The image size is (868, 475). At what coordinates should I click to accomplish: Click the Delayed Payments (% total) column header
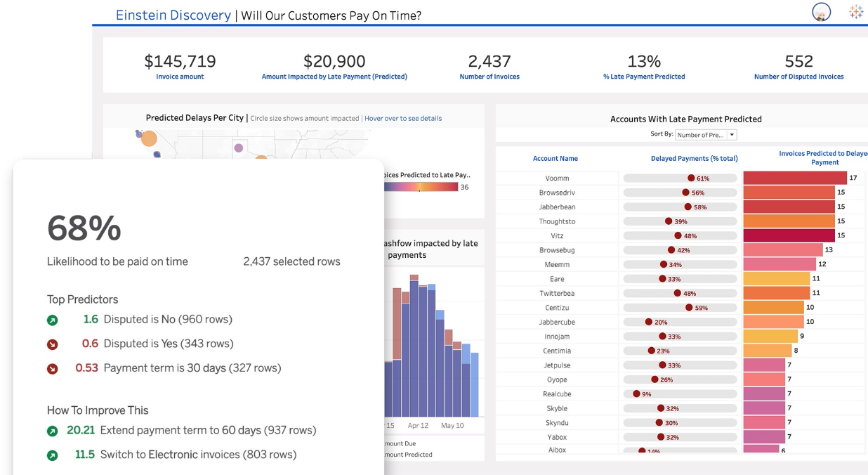pos(694,159)
